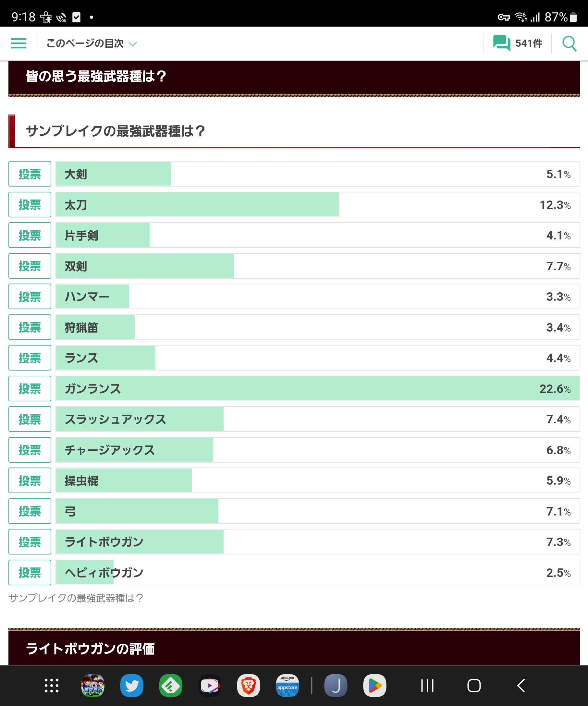Image resolution: width=588 pixels, height=706 pixels.
Task: Cast a vote for 太刀
Action: pyautogui.click(x=30, y=204)
